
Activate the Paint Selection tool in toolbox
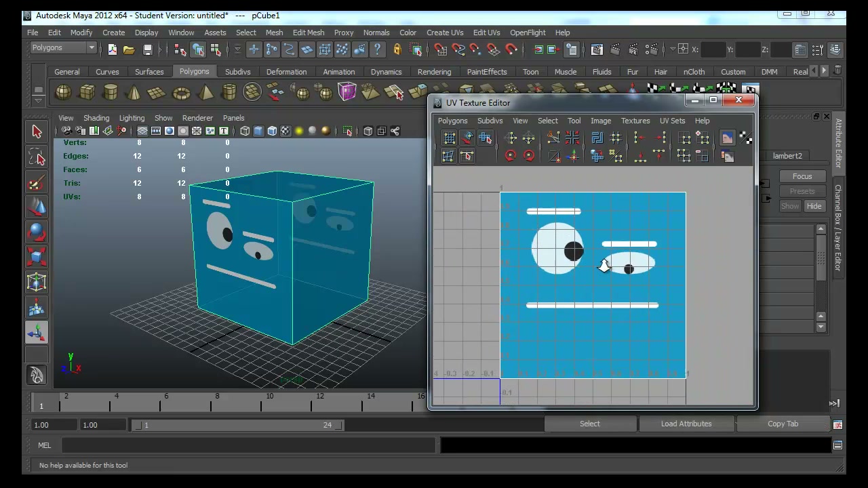[37, 183]
